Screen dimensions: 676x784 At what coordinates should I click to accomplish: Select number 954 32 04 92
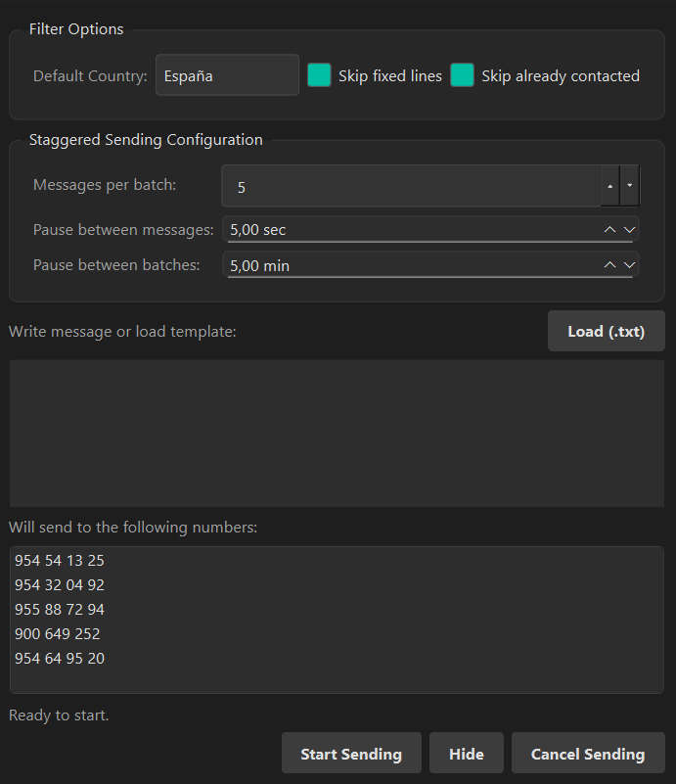[x=60, y=585]
